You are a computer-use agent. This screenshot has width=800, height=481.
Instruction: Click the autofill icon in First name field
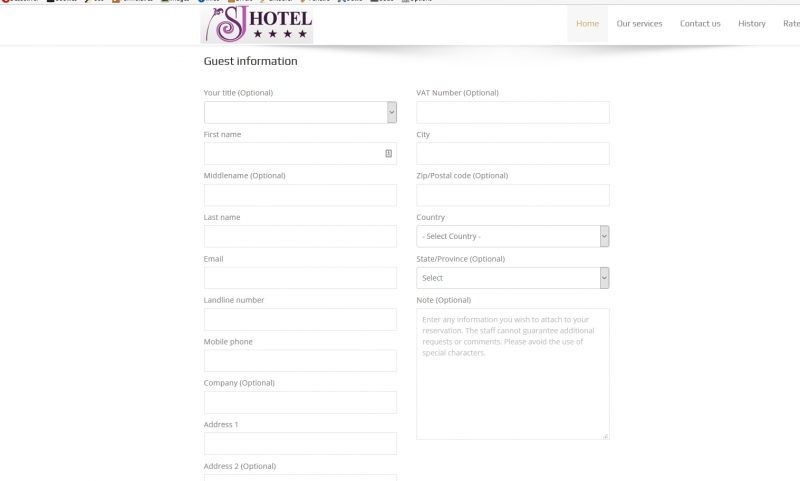(388, 154)
